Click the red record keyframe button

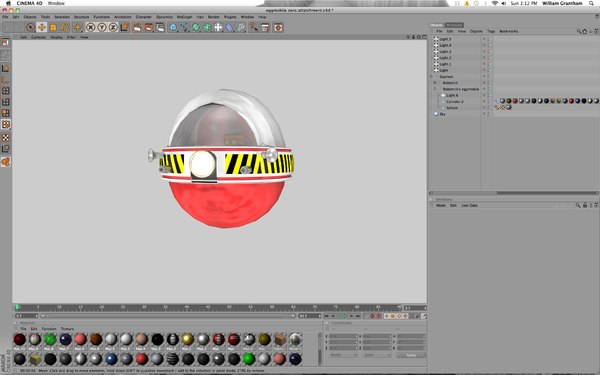372,316
